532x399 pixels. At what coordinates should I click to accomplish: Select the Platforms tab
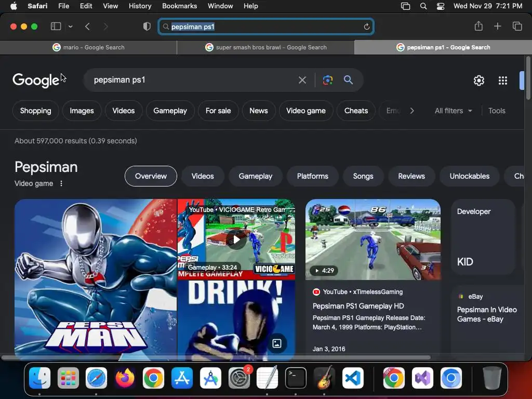point(312,176)
